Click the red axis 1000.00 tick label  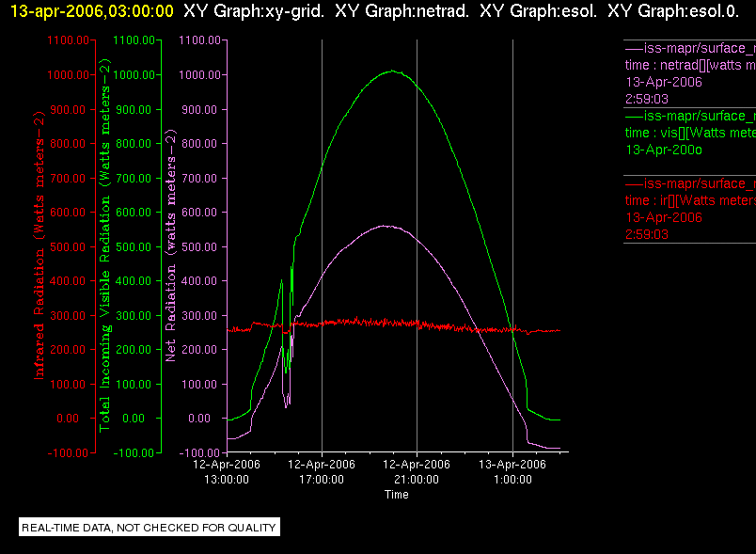tap(68, 74)
